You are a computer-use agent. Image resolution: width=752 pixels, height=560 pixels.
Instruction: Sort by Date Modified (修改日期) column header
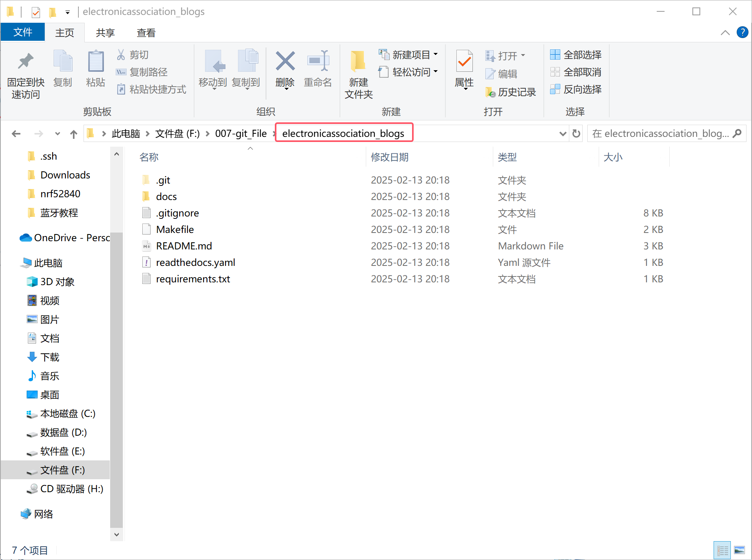tap(429, 157)
